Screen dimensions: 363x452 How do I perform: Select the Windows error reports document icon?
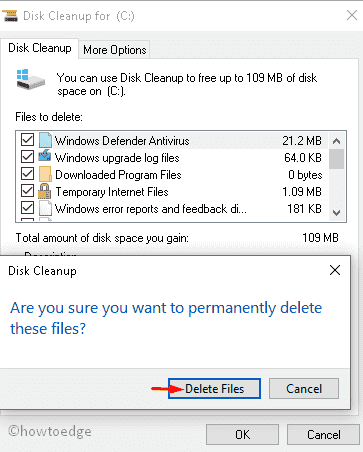(x=45, y=208)
